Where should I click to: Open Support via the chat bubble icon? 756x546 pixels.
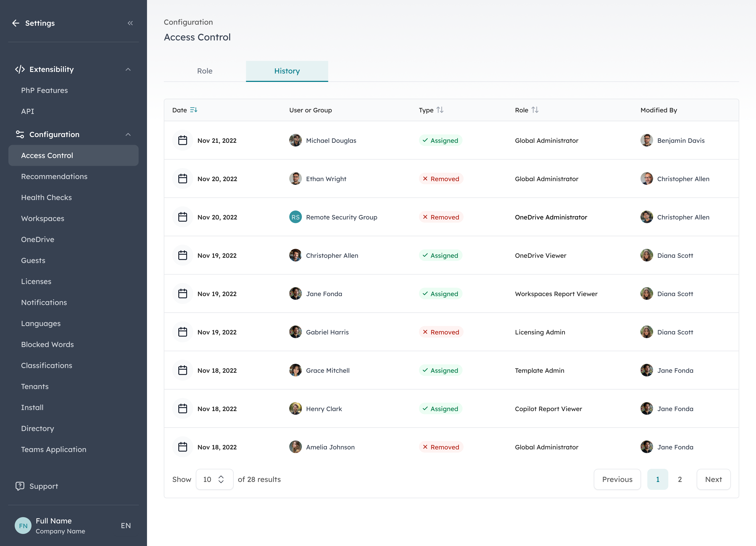20,486
